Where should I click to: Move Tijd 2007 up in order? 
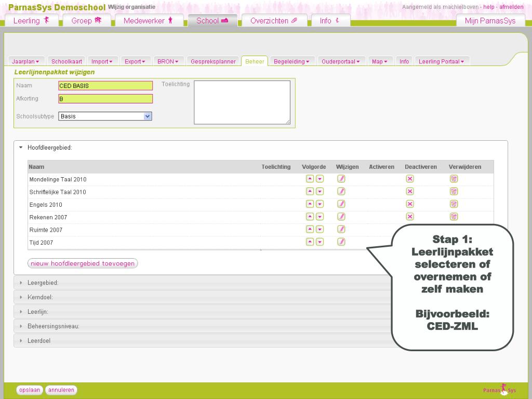click(310, 242)
